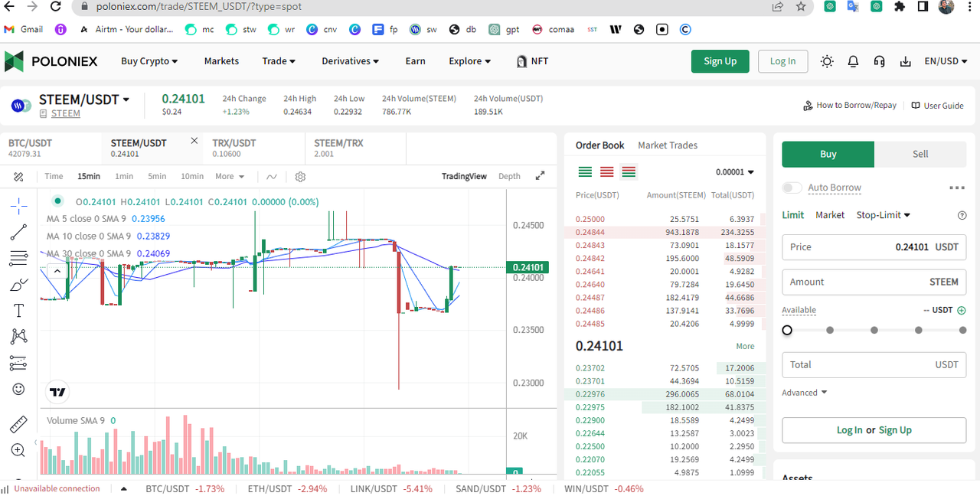Viewport: 980px width, 496px height.
Task: Open the Buy Crypto dropdown menu
Action: coord(149,61)
